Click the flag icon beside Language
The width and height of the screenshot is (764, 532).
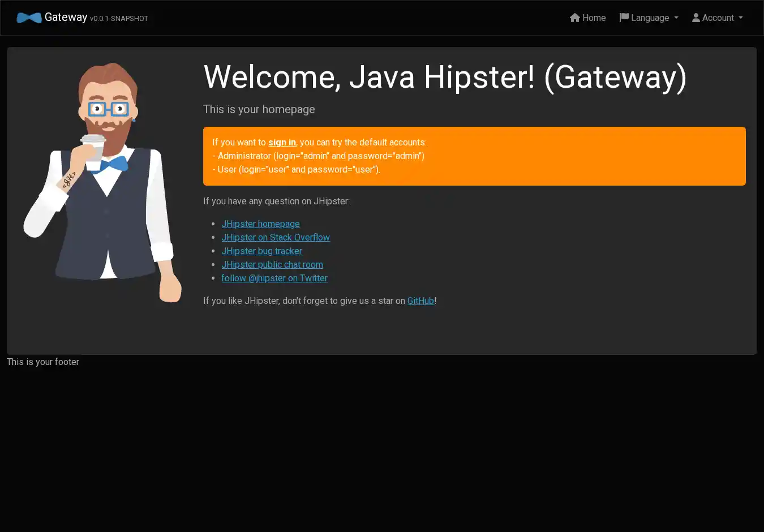[x=624, y=18]
